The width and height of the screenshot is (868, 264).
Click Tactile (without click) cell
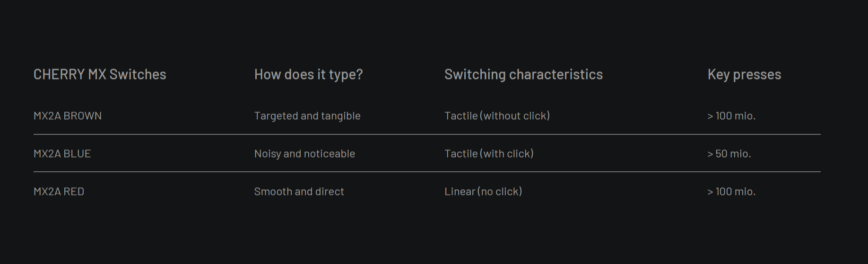[497, 116]
